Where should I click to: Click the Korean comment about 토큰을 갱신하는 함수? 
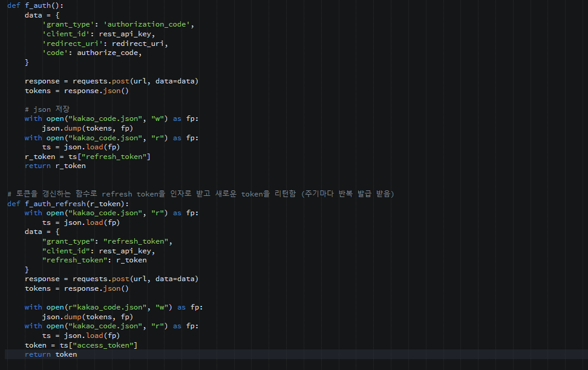click(x=201, y=194)
